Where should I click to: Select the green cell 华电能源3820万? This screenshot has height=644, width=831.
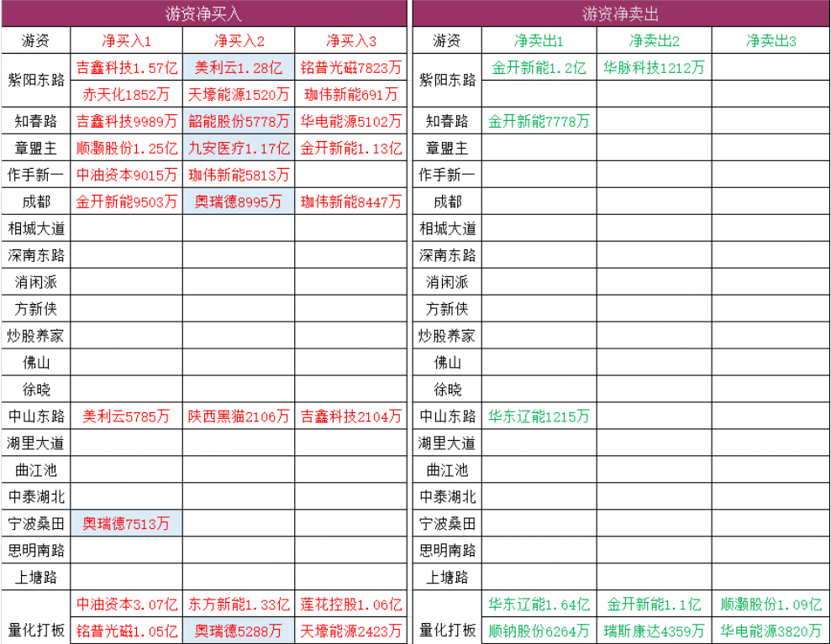[771, 631]
